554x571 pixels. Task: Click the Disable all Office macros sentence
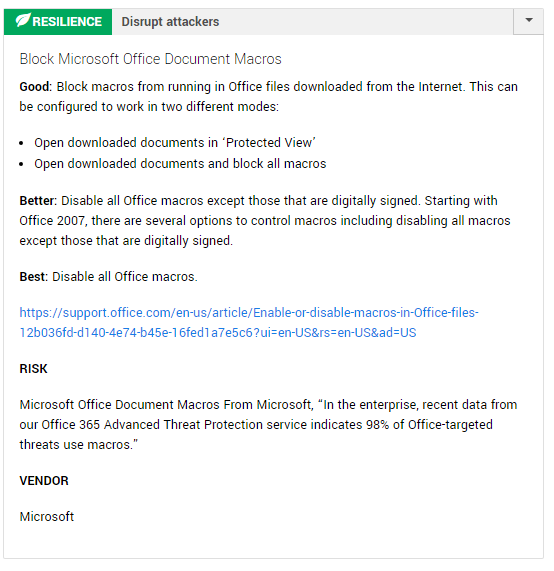(x=125, y=277)
